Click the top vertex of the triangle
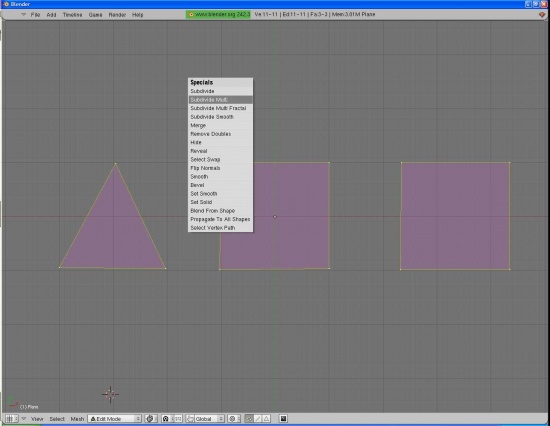This screenshot has width=550, height=426. pyautogui.click(x=115, y=164)
